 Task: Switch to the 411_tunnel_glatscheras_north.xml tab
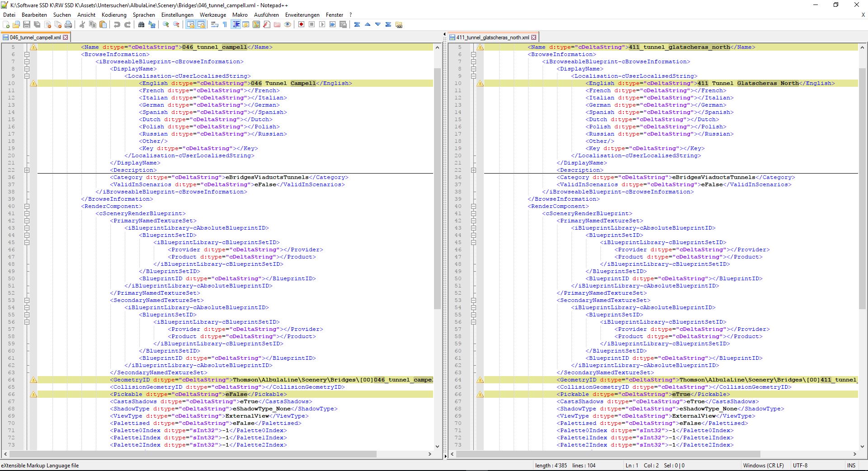coord(492,38)
